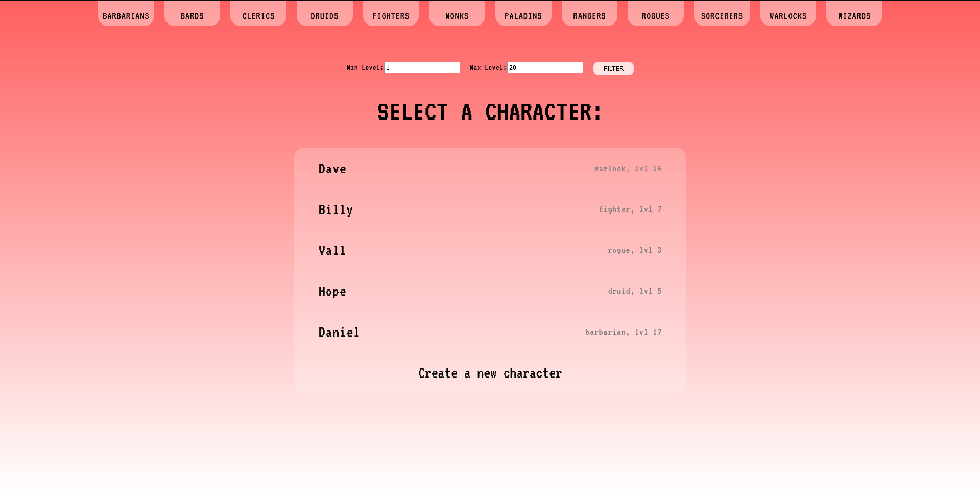980x494 pixels.
Task: Select the character Dave
Action: click(x=490, y=169)
